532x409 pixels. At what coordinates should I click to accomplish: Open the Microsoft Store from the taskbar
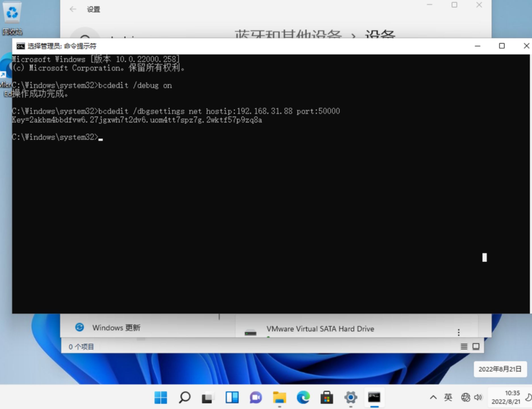327,397
